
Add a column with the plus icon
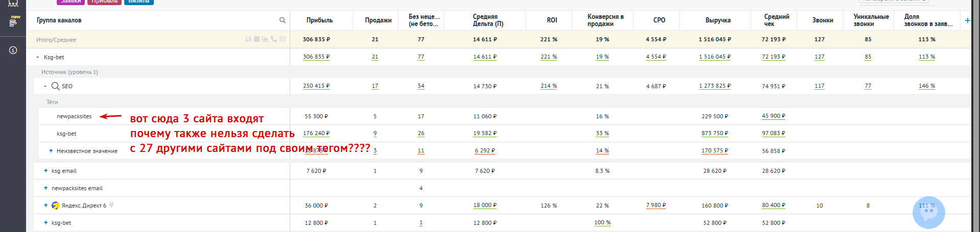(x=967, y=20)
